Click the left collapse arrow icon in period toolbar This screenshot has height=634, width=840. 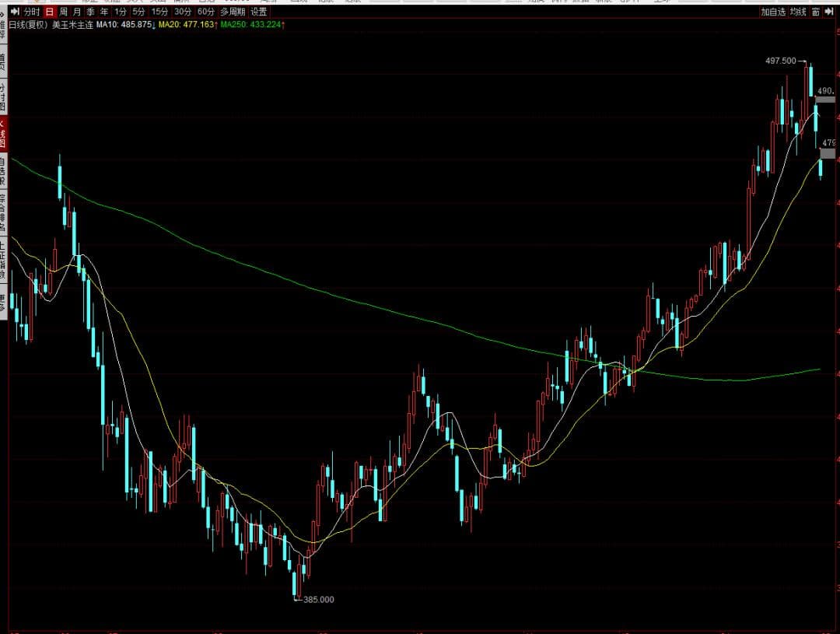click(14, 12)
